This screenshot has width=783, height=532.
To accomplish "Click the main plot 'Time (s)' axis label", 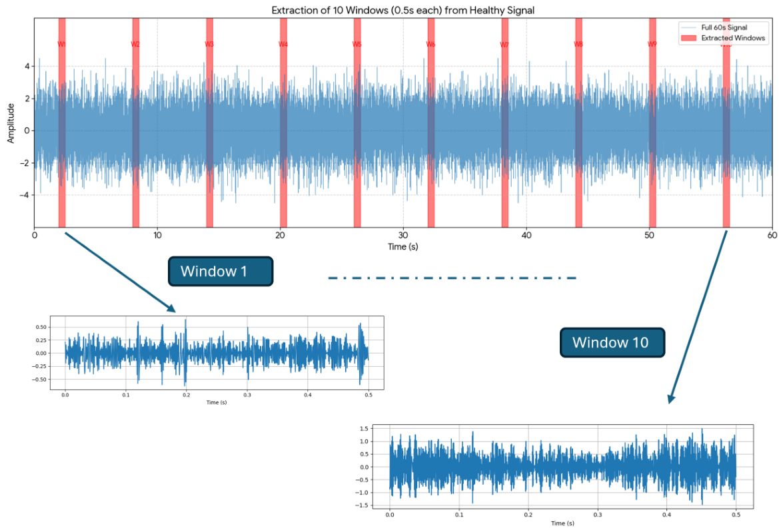I will tap(403, 246).
